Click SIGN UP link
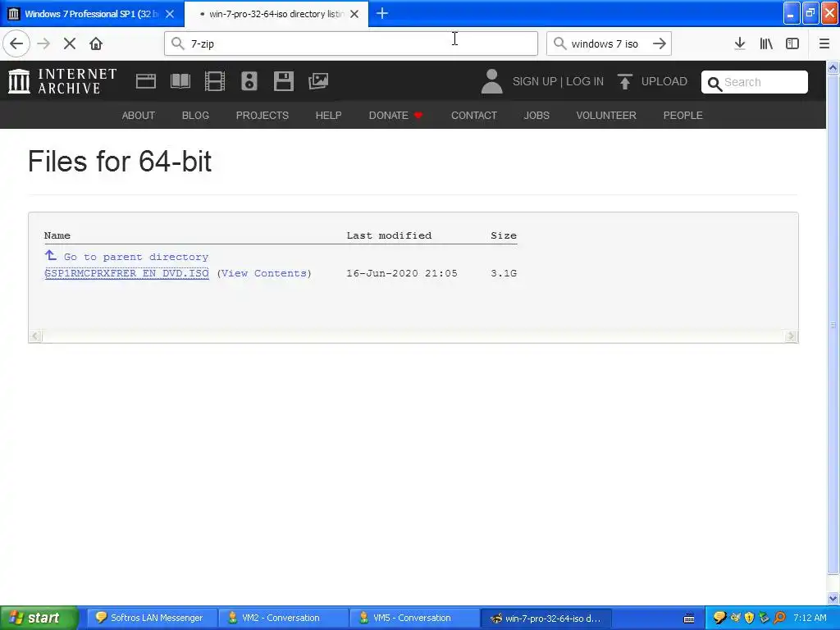 click(535, 81)
